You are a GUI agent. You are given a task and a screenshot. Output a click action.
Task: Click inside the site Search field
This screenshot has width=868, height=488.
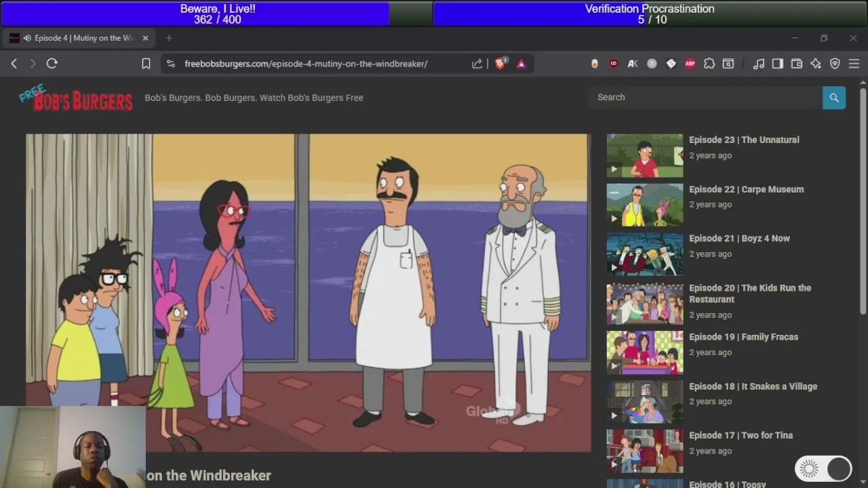pos(705,98)
